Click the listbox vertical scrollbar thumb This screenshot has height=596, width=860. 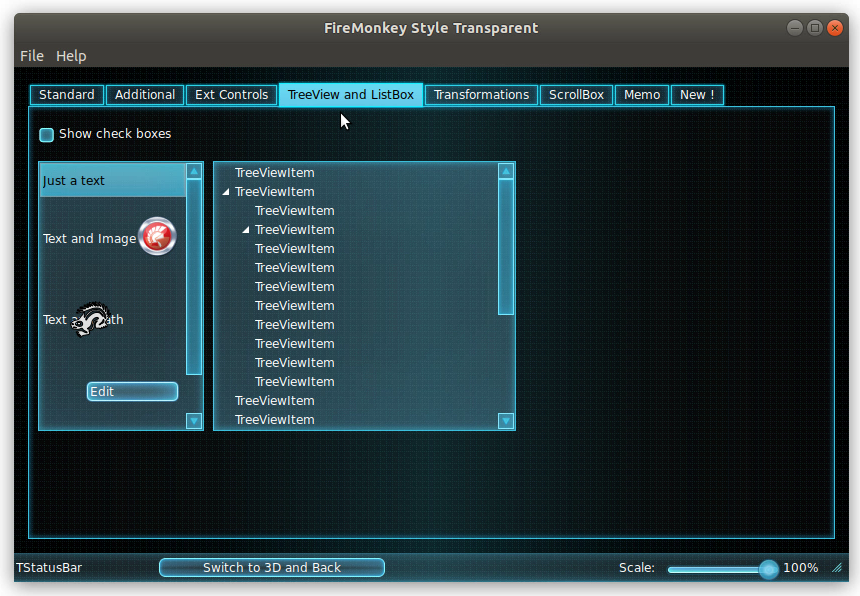(x=194, y=277)
